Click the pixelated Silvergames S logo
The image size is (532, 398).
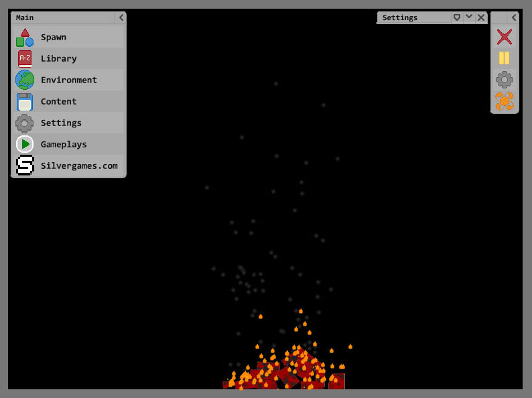pyautogui.click(x=25, y=165)
